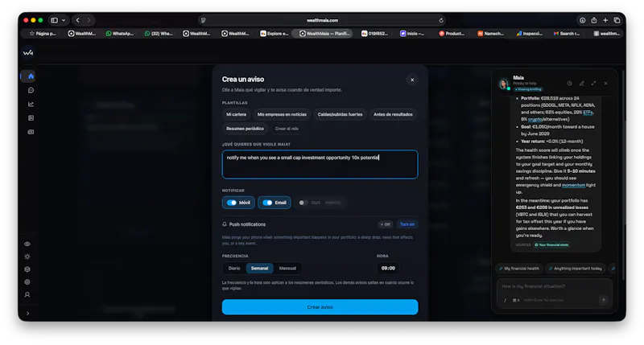Click the Crear aviso button
Viewport: 644px width, 345px height.
click(320, 307)
